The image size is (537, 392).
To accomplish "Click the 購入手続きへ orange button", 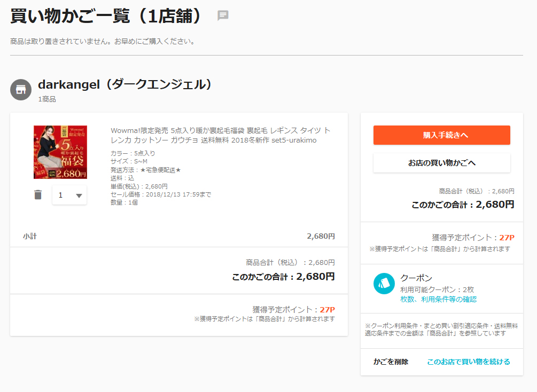I will [x=442, y=135].
